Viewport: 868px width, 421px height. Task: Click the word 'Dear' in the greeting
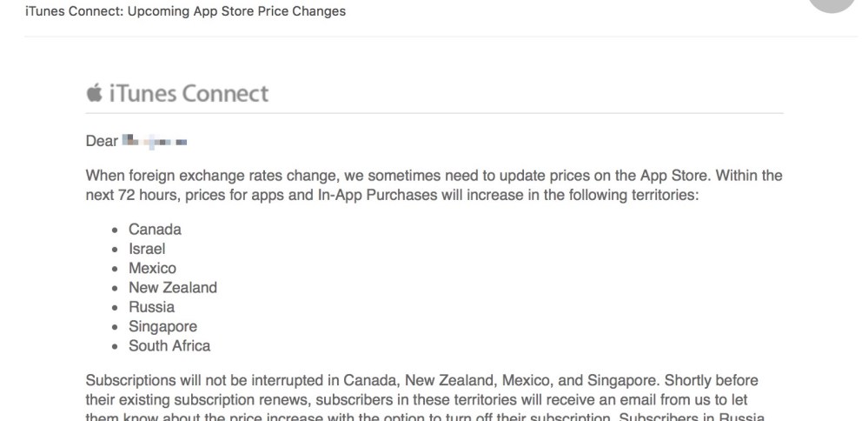102,141
